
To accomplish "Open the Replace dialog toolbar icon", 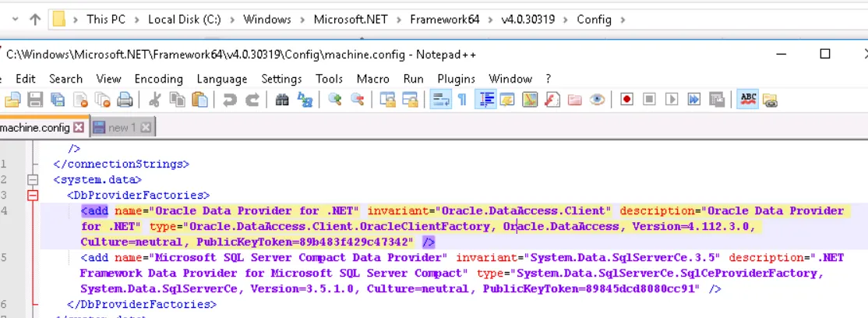I will (x=305, y=100).
